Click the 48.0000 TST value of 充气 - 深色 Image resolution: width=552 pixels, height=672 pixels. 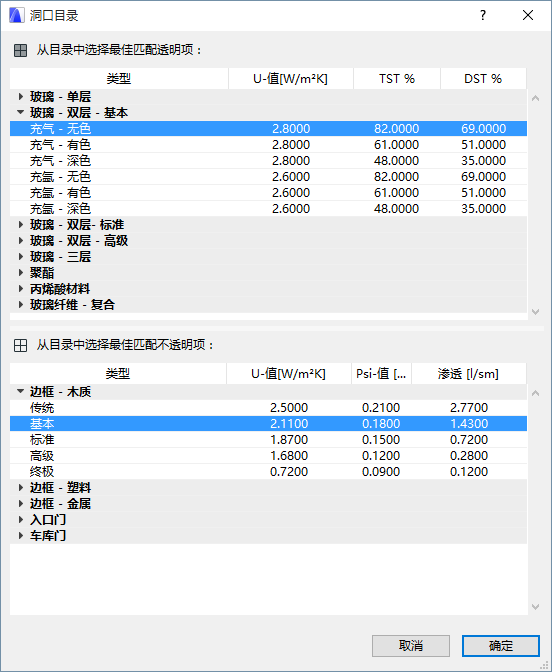(396, 161)
